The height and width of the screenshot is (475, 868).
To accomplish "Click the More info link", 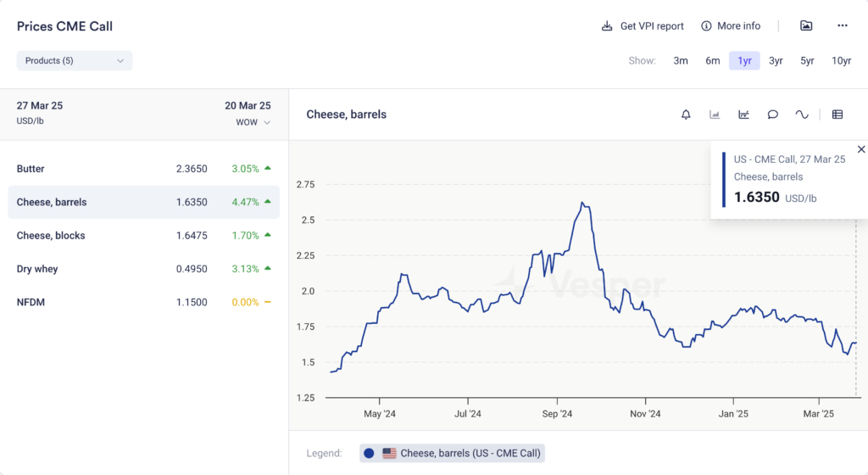I will tap(731, 26).
